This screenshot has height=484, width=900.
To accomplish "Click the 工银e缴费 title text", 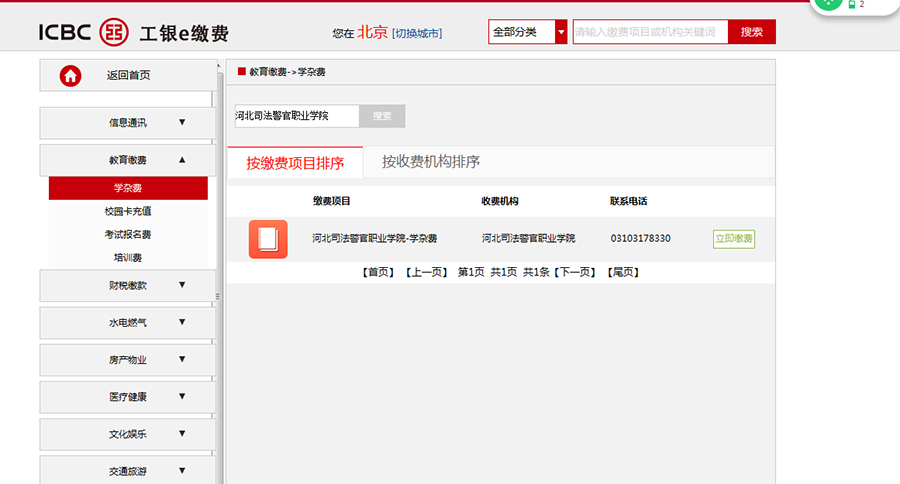I will tap(184, 33).
